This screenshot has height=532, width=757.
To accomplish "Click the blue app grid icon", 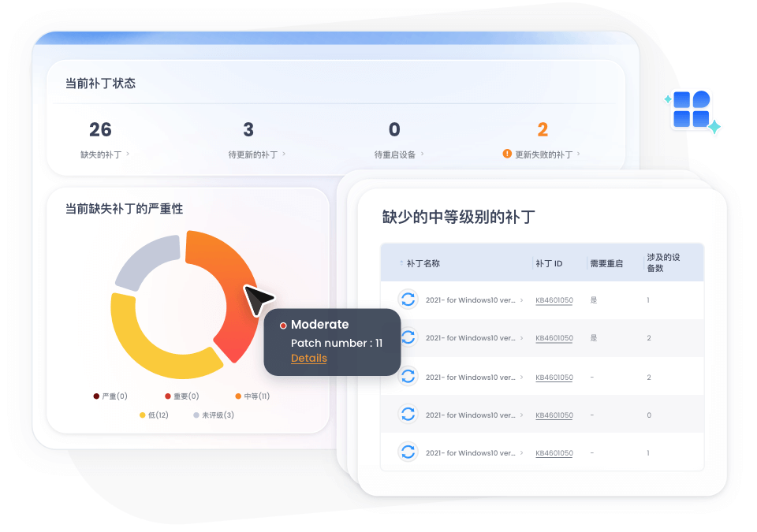I will (692, 110).
